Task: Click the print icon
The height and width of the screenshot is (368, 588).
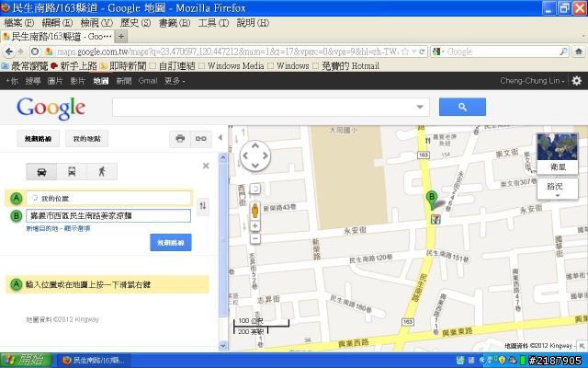Action: 180,139
